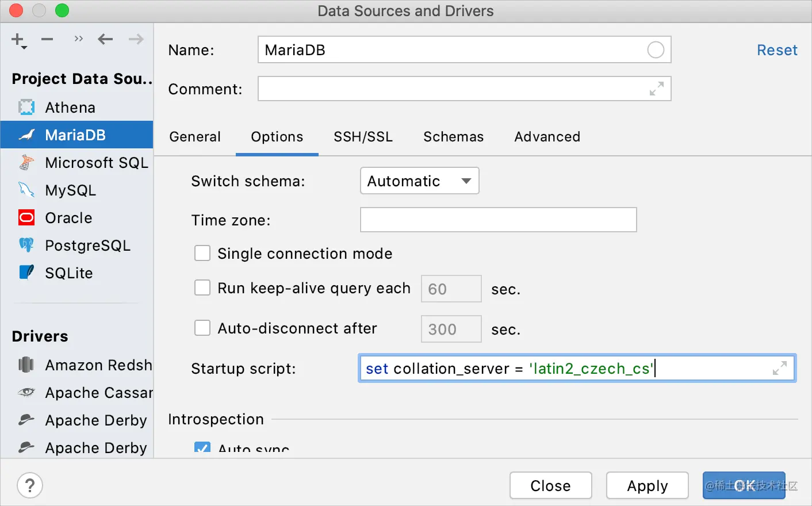Select the Apache Cassandra driver

pos(77,393)
